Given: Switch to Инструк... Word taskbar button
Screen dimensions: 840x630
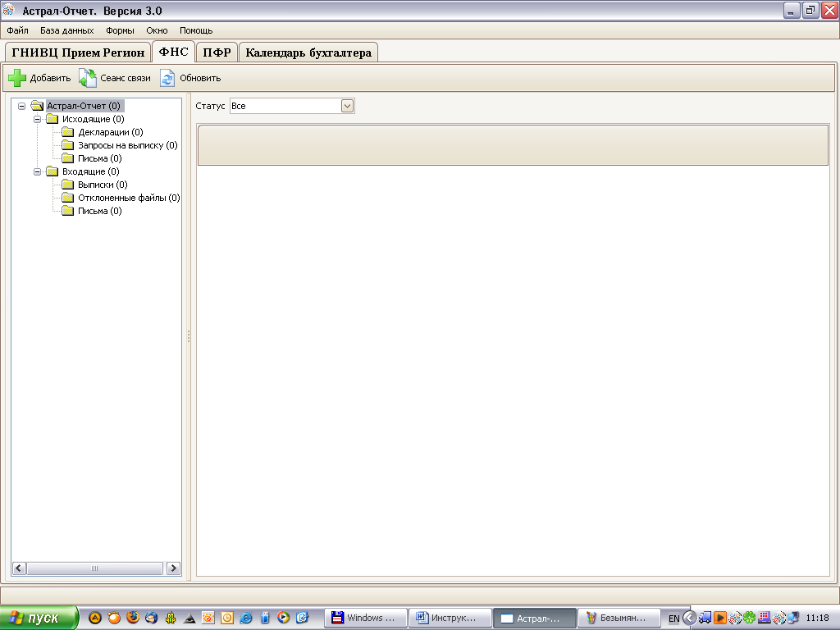Looking at the screenshot, I should pyautogui.click(x=450, y=619).
